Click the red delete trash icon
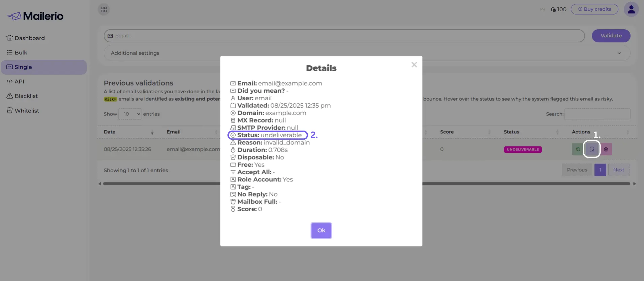The image size is (644, 281). [606, 149]
